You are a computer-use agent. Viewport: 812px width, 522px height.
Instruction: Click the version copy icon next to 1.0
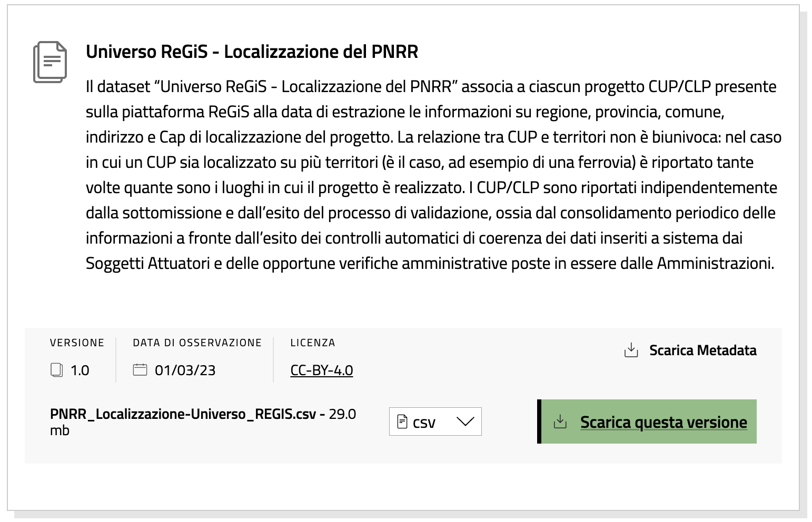(x=56, y=370)
